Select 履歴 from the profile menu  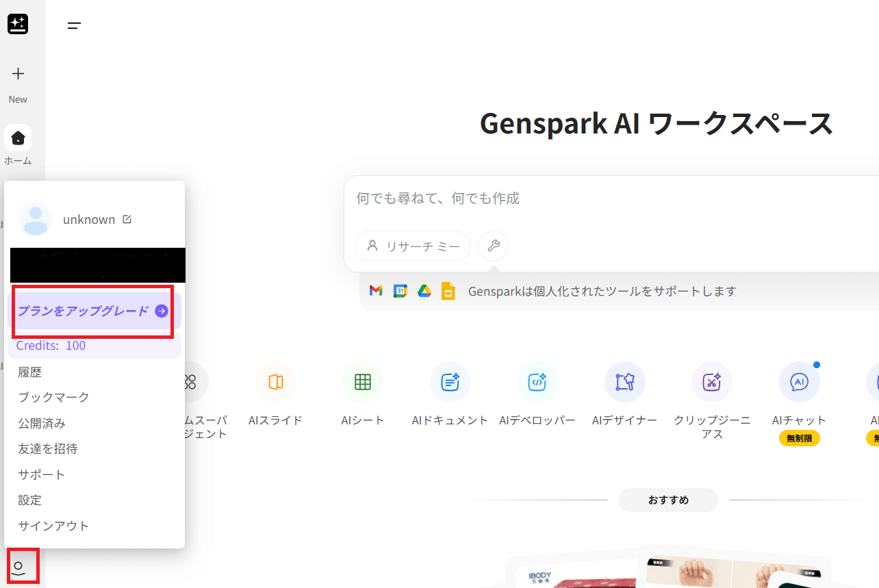click(30, 372)
